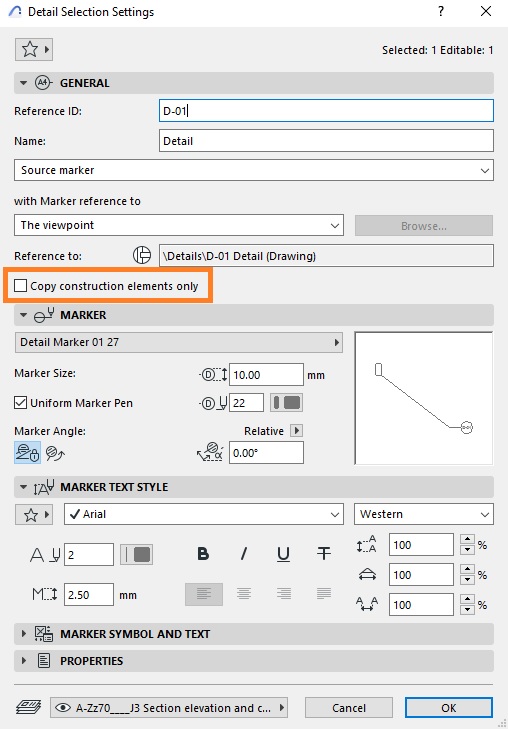
Task: Uncheck Uniform Marker Pen checkbox
Action: [x=20, y=403]
